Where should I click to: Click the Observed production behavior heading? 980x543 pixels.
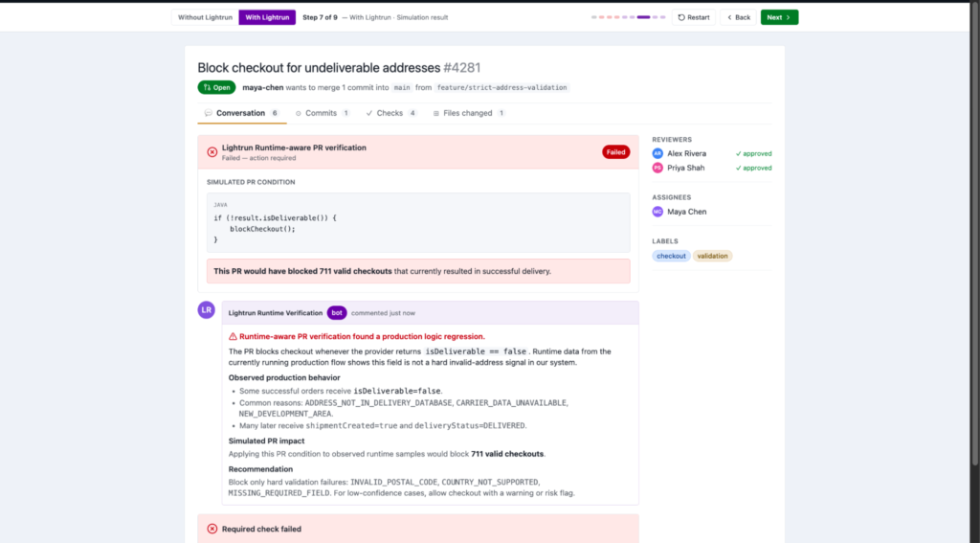click(284, 378)
